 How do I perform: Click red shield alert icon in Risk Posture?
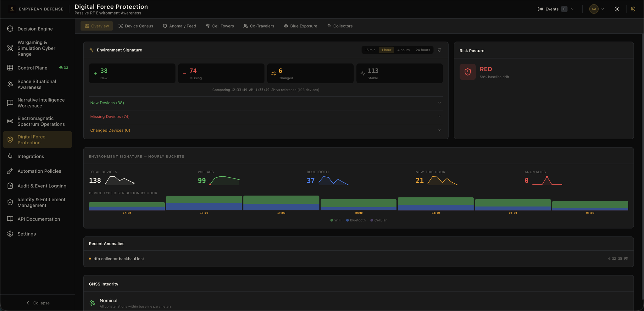(x=468, y=72)
